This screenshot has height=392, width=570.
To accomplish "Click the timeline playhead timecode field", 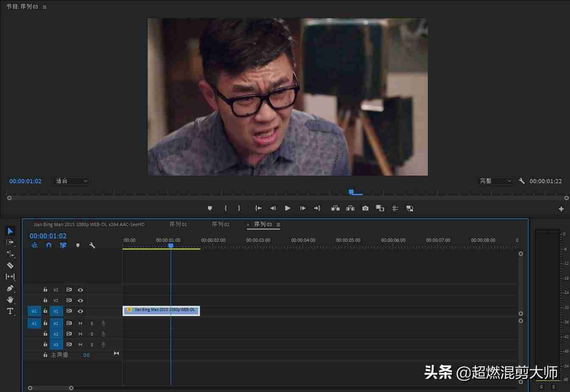I will (48, 236).
